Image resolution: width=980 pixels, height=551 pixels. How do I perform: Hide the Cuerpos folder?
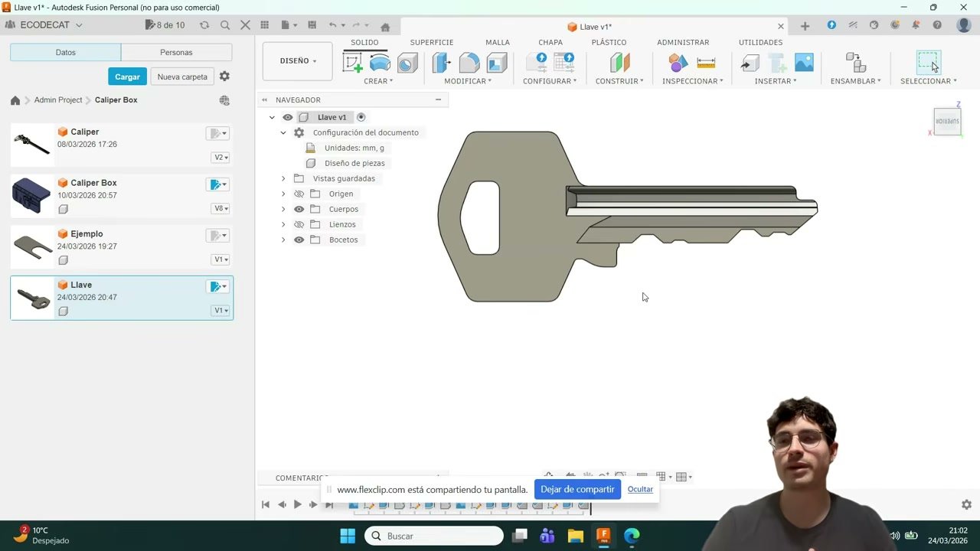point(299,209)
